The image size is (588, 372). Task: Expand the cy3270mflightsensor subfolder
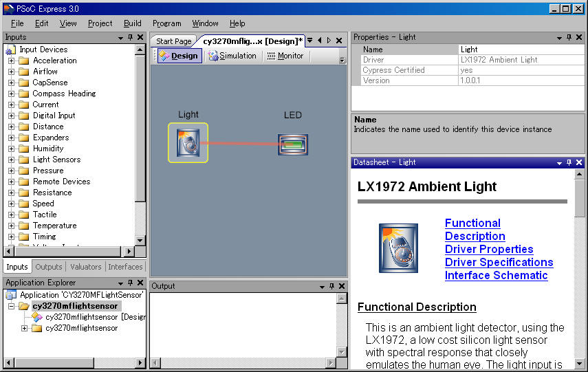[x=24, y=329]
